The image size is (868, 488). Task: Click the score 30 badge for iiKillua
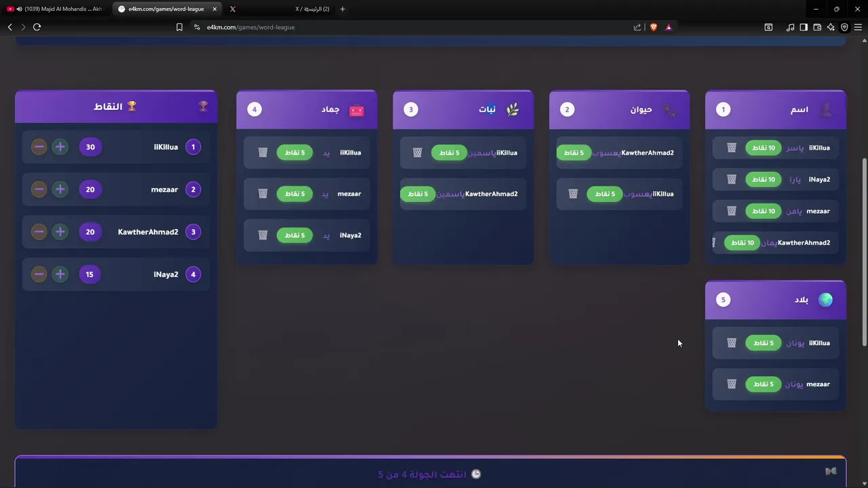coord(90,147)
